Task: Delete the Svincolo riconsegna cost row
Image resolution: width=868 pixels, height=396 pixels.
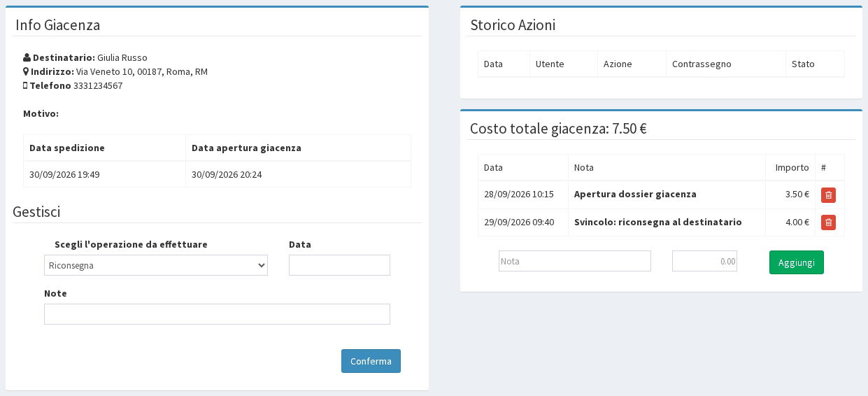Action: coord(828,222)
